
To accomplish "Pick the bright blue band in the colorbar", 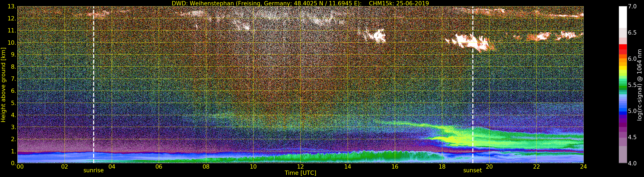I will 623,110.
